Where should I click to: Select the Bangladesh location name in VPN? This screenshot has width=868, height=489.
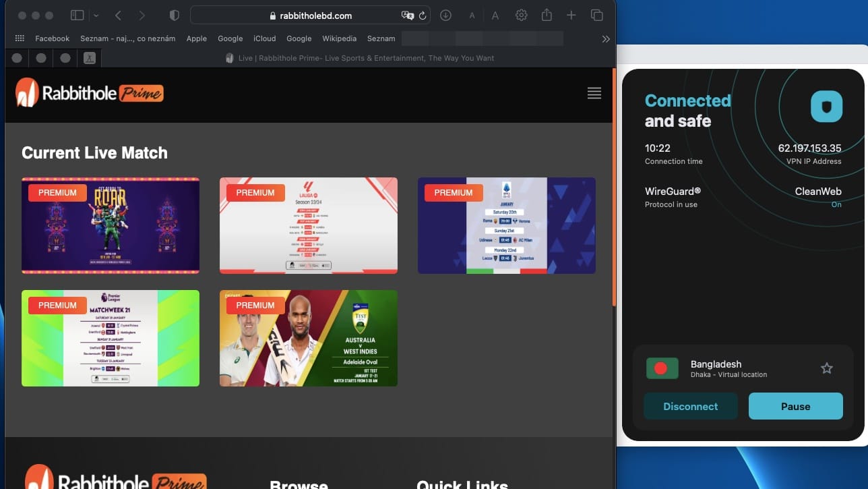click(716, 364)
